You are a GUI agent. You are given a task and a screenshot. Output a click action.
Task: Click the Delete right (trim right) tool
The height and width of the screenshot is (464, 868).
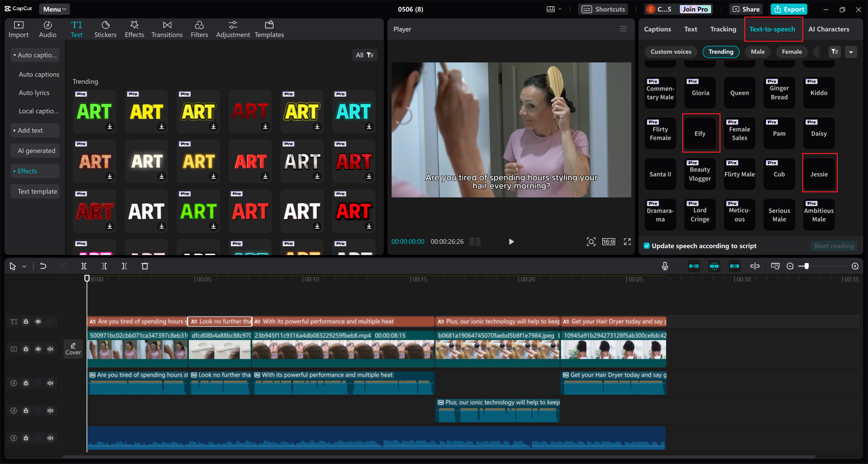coord(124,266)
